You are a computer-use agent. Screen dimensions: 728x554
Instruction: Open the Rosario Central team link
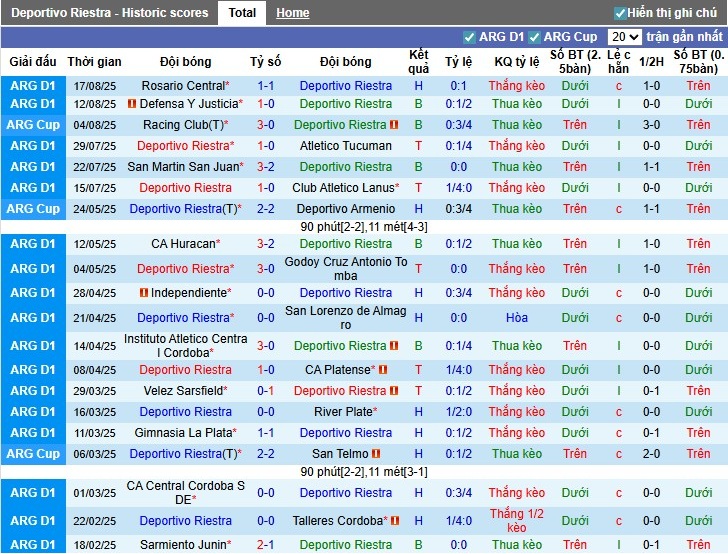point(183,86)
